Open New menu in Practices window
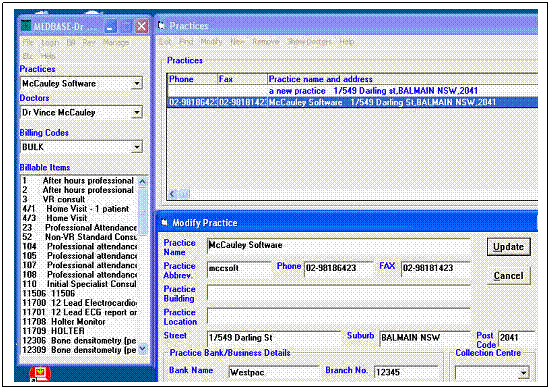 pyautogui.click(x=237, y=42)
